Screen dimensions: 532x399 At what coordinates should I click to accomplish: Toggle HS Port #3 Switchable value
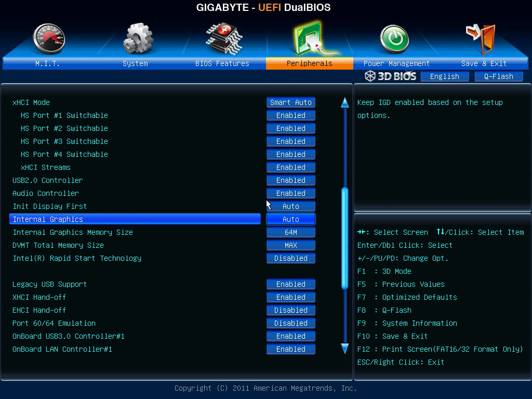[x=291, y=141]
